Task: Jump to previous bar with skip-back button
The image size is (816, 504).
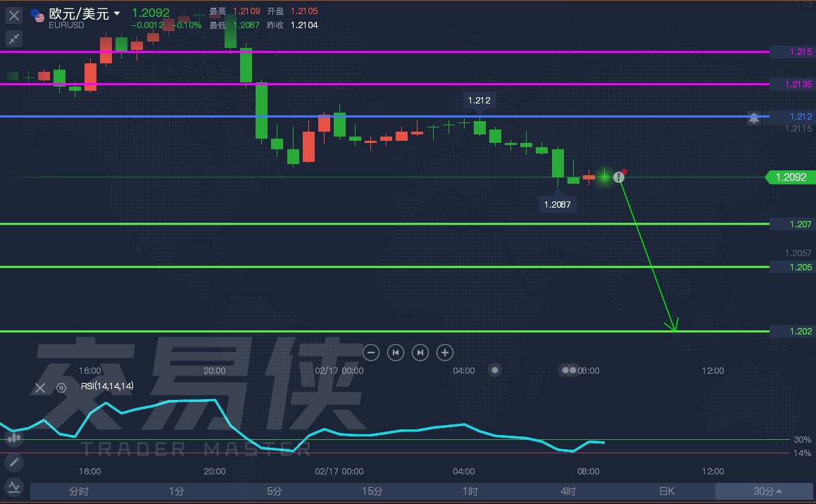Action: click(x=396, y=353)
